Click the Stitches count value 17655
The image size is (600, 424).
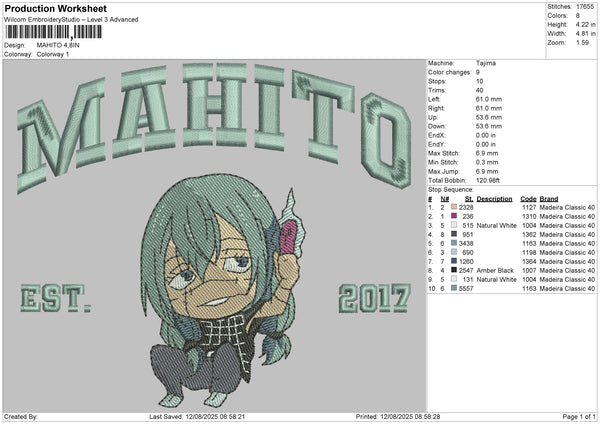click(x=584, y=7)
